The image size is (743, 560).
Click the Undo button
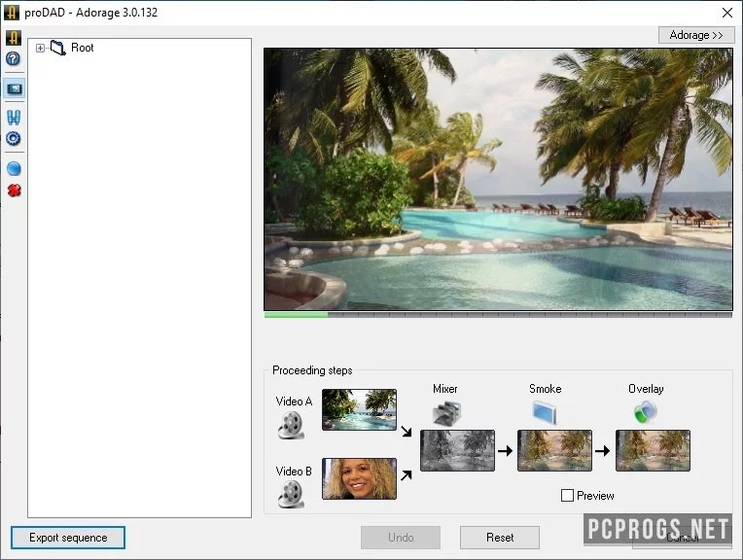tap(401, 538)
